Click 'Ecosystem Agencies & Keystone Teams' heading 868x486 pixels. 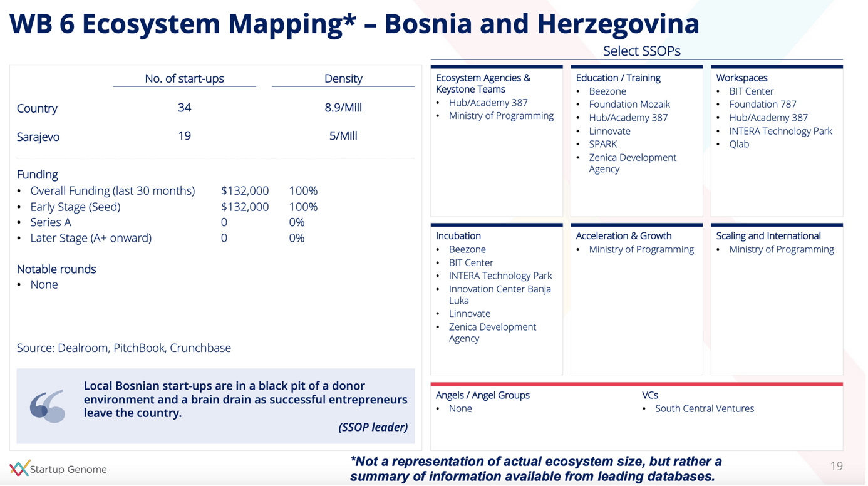pyautogui.click(x=483, y=84)
